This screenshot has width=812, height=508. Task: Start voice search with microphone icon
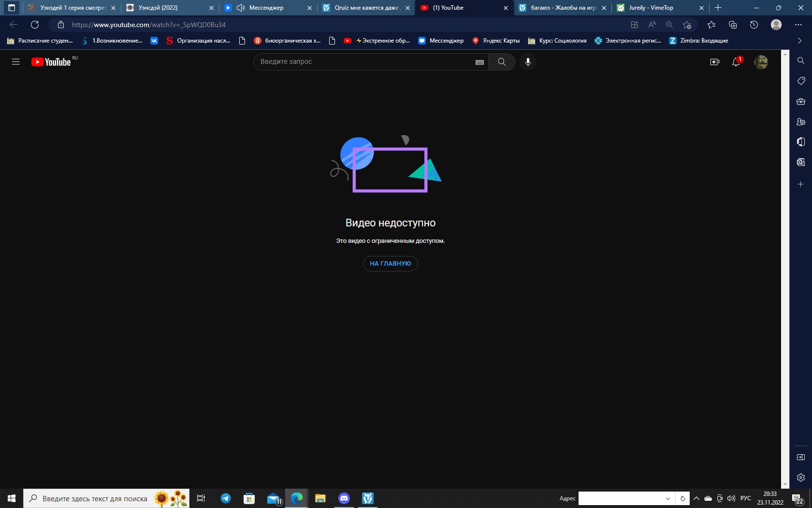[x=528, y=62]
